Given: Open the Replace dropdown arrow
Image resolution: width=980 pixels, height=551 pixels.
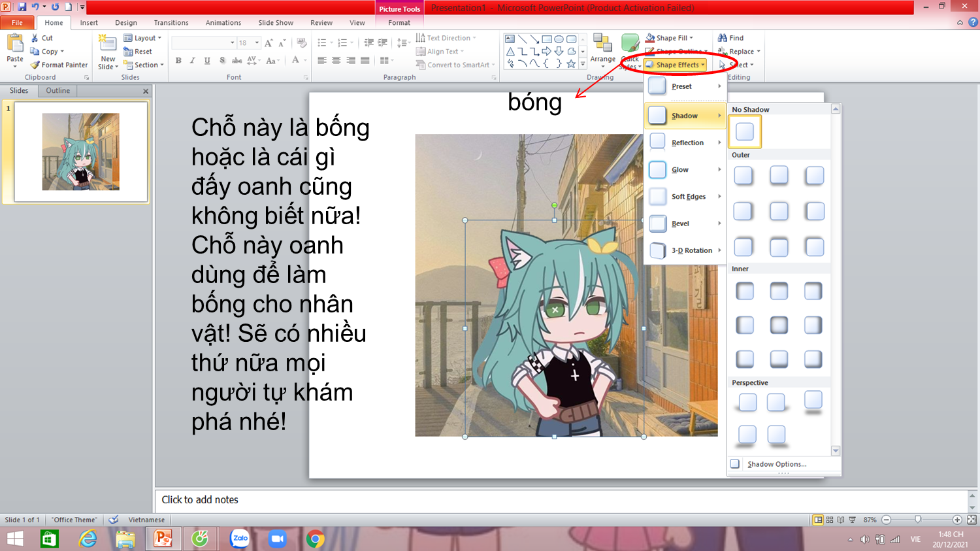Looking at the screenshot, I should click(x=759, y=52).
